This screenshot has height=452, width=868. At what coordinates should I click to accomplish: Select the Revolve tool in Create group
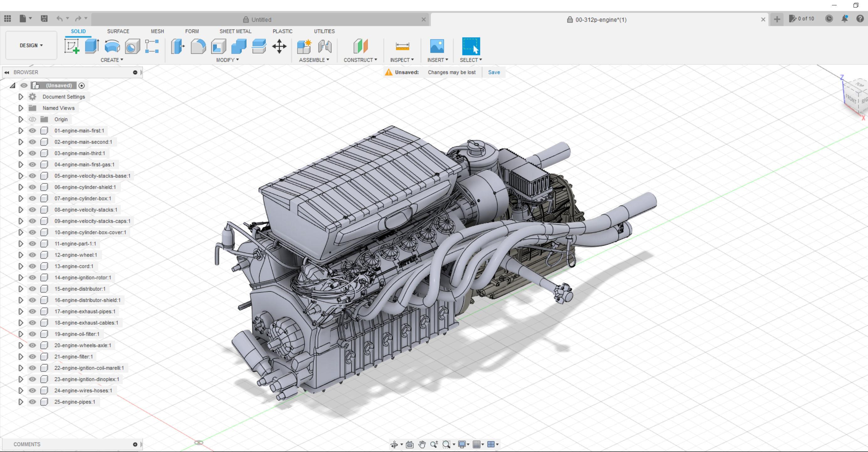point(112,46)
